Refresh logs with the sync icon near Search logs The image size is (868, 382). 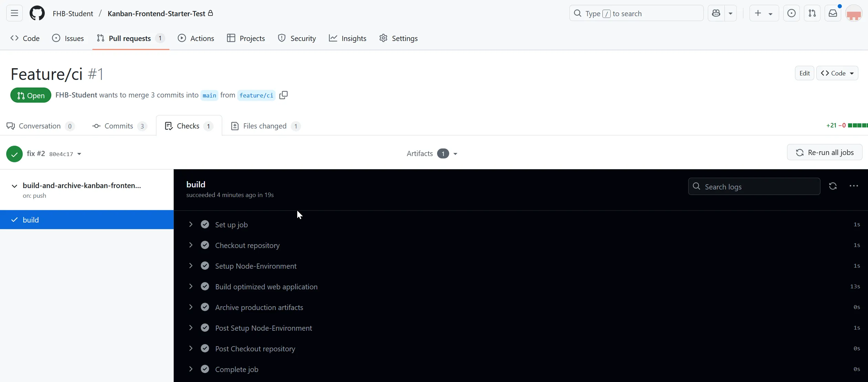coord(833,186)
